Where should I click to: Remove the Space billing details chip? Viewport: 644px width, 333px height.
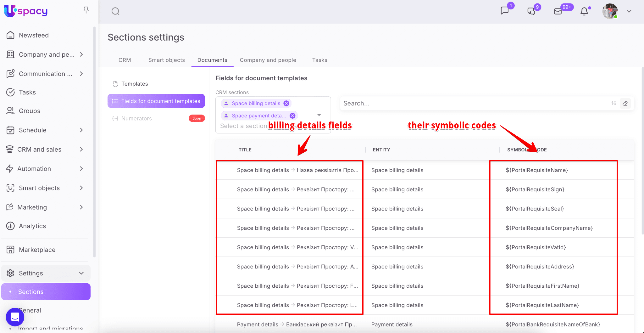pos(286,104)
